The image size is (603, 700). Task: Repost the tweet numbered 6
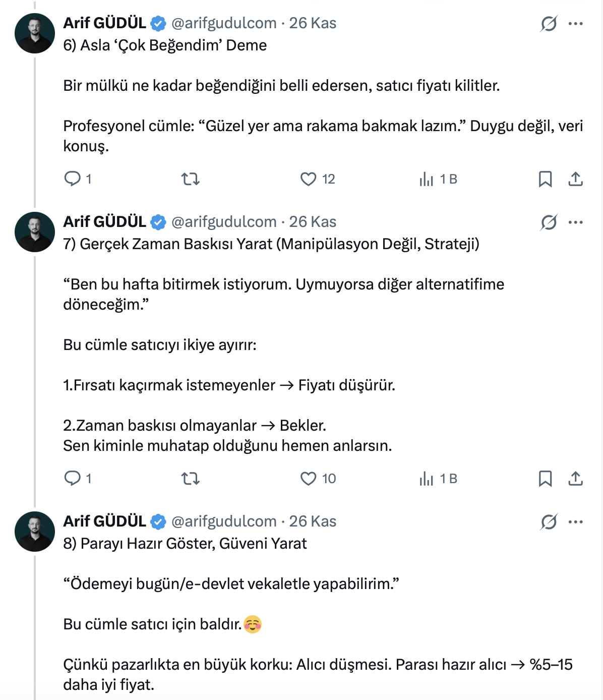190,179
